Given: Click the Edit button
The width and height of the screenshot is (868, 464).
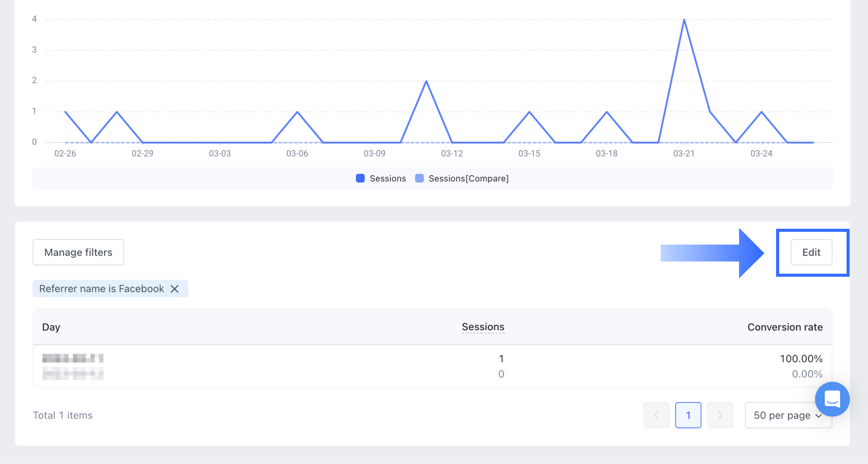Looking at the screenshot, I should 811,252.
